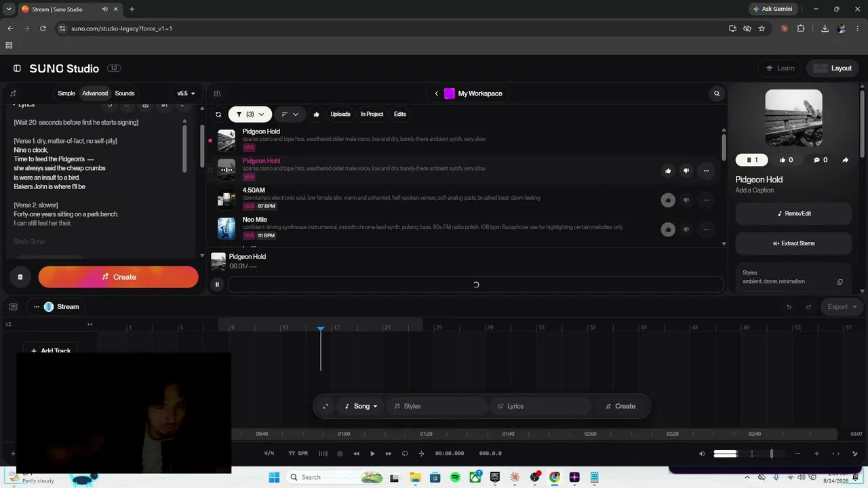Open more options for highlighted Pidgeon Hold
This screenshot has width=868, height=488.
[706, 171]
